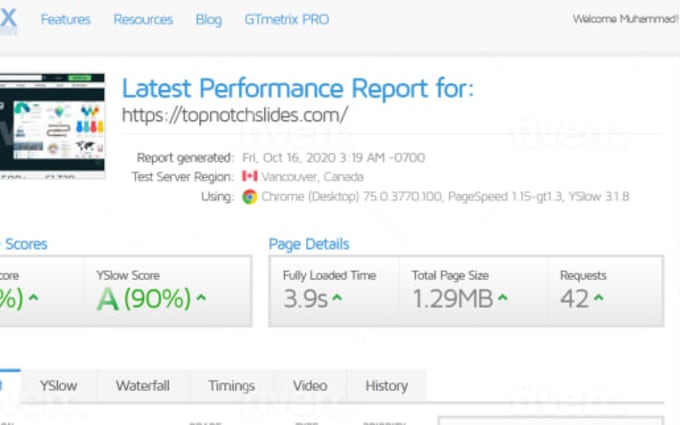Click the 1.29MB page size value
This screenshot has height=425, width=680.
point(452,299)
